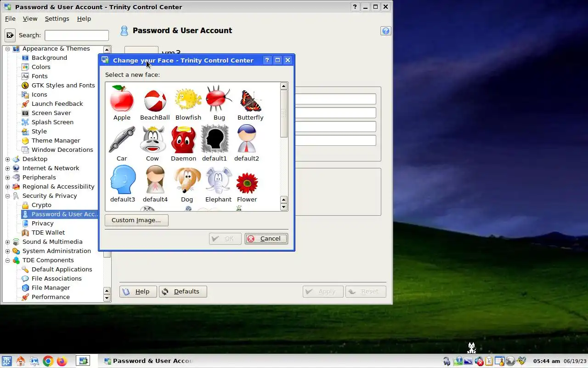The image size is (588, 368).
Task: Expand the System Administration category
Action: [7, 251]
